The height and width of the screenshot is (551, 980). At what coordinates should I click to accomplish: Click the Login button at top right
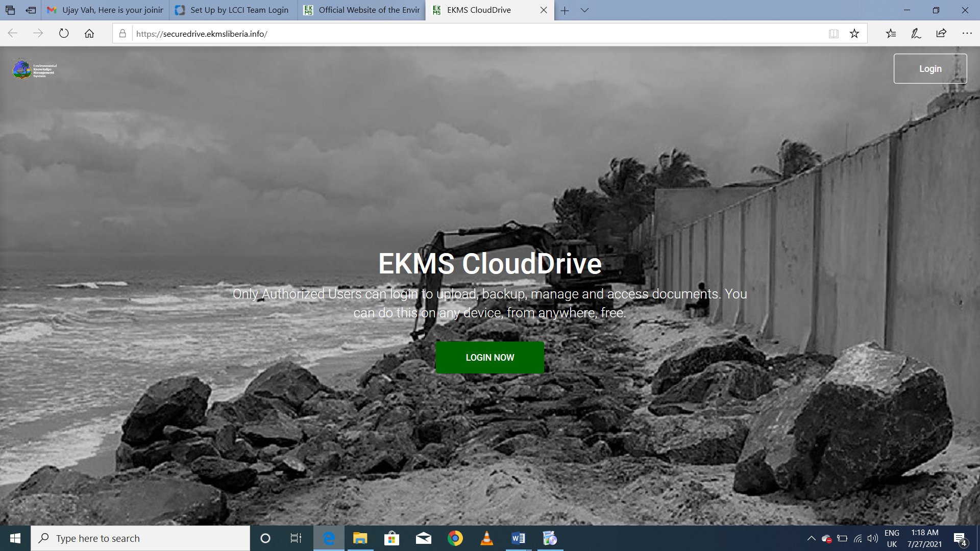930,69
